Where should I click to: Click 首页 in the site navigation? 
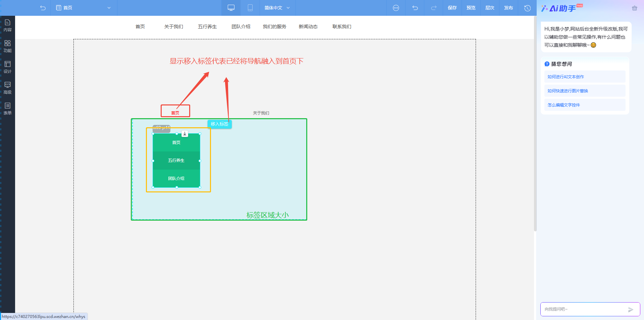140,27
